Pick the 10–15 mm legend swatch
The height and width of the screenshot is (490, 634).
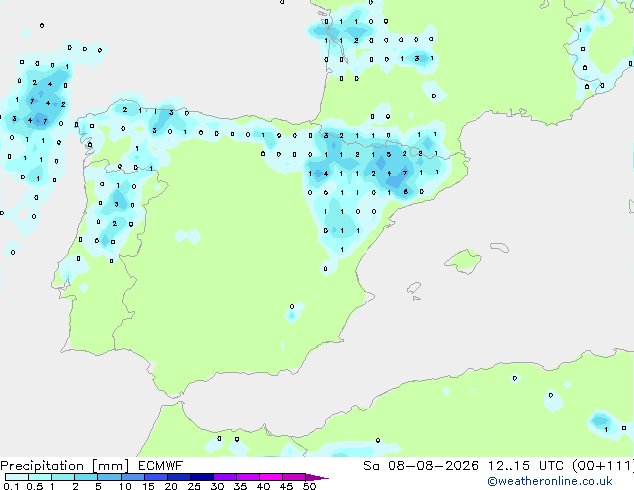tap(133, 477)
